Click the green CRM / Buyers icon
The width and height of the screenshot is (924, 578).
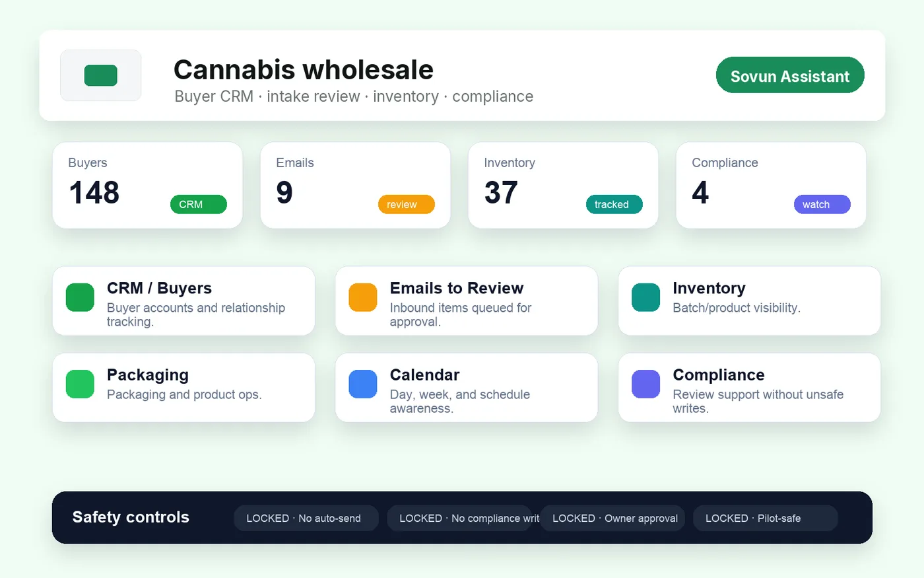tap(80, 297)
